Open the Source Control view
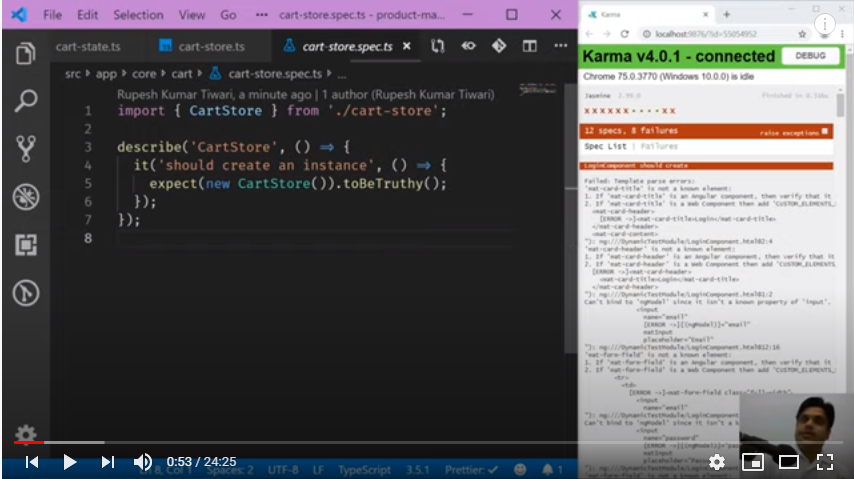This screenshot has height=479, width=854. tap(26, 148)
